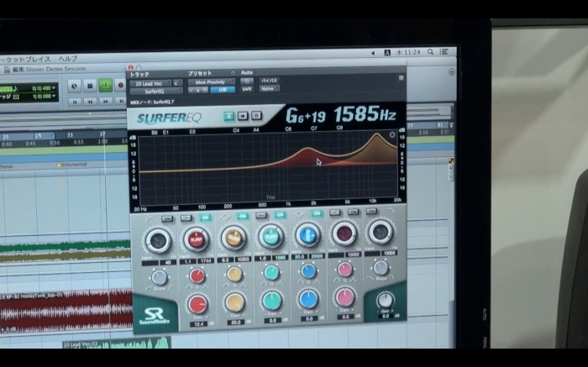Image resolution: width=588 pixels, height=367 pixels.
Task: Toggle the dark red band ON button
Action: pyautogui.click(x=354, y=212)
